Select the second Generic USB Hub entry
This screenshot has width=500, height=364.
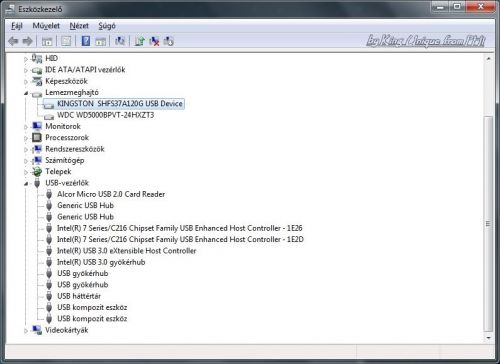[x=85, y=217]
